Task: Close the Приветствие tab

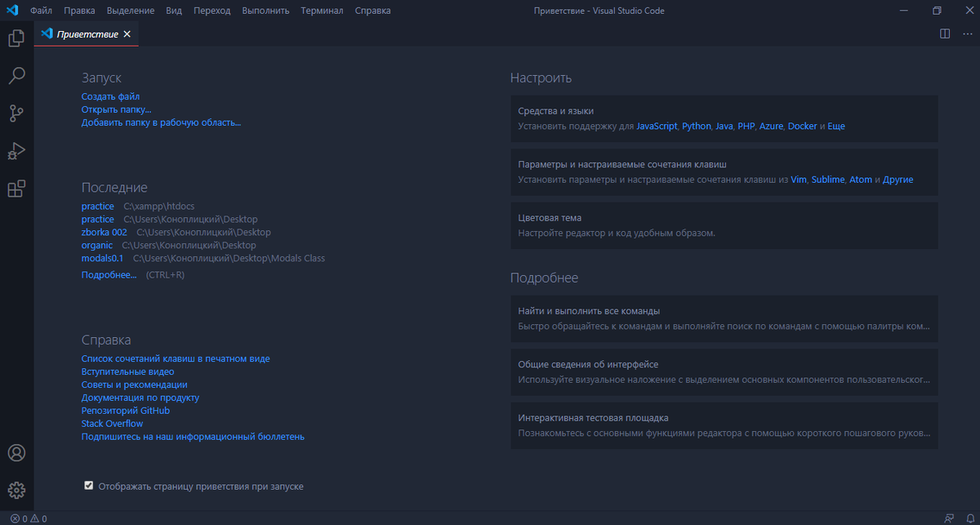Action: point(127,34)
